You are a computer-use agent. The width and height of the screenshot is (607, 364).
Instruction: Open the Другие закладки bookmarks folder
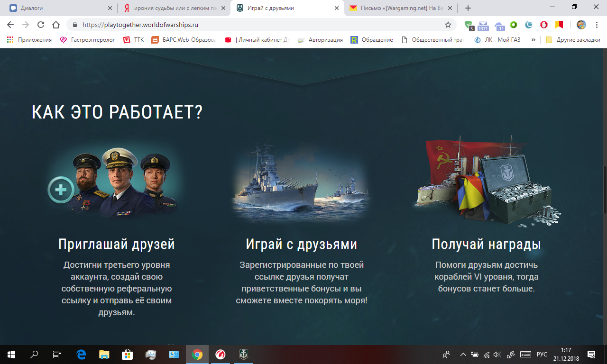pos(573,40)
